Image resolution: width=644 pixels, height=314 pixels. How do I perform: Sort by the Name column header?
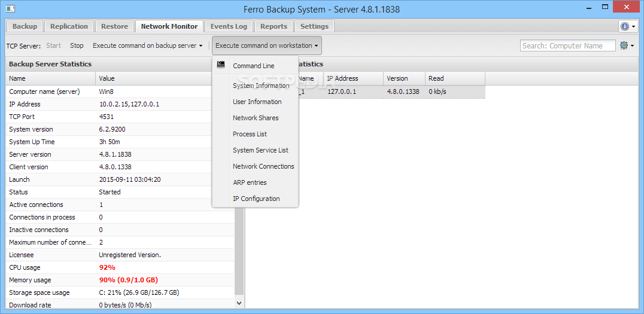click(x=50, y=78)
